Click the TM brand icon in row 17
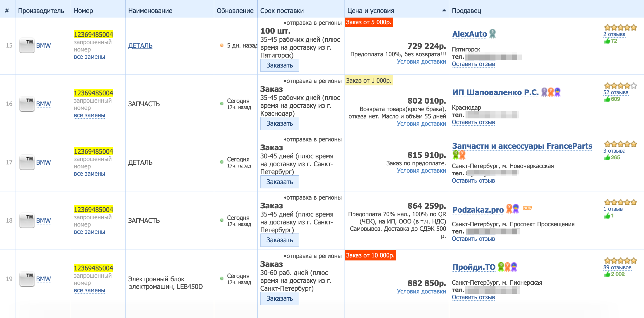The height and width of the screenshot is (318, 644). click(27, 163)
